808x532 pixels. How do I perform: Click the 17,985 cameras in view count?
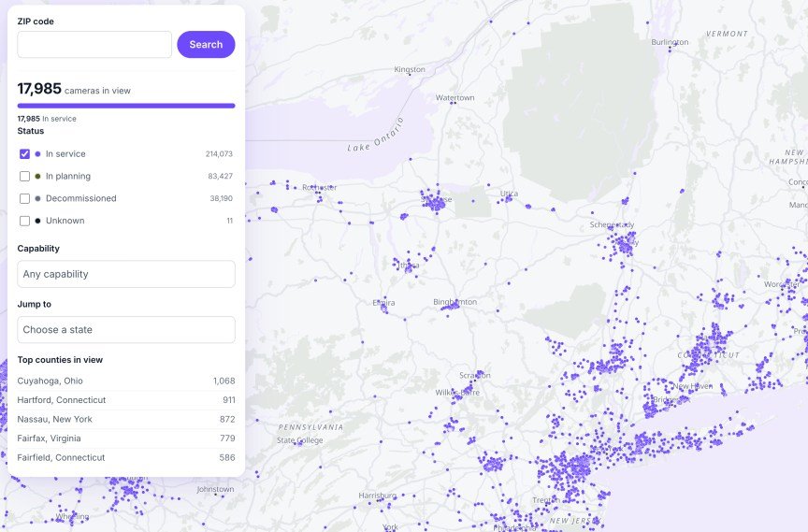[x=74, y=89]
